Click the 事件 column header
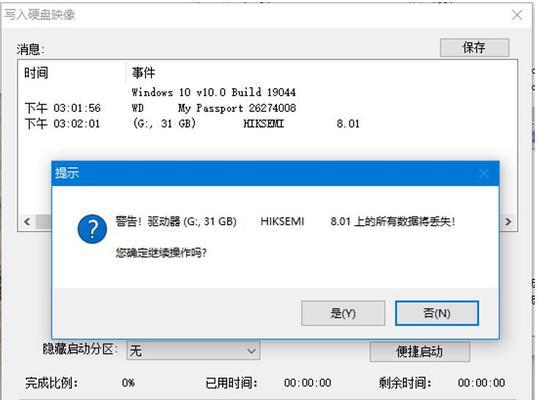The height and width of the screenshot is (400, 537). pos(144,73)
